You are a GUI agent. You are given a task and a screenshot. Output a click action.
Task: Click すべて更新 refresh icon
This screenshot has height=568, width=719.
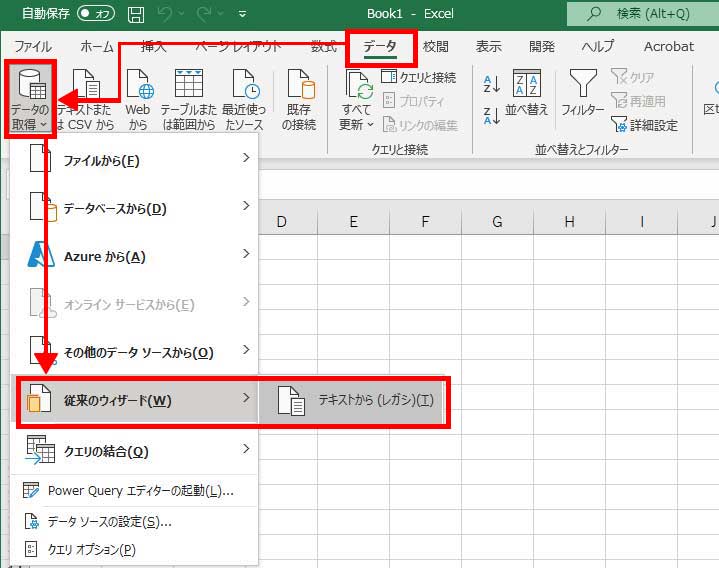coord(359,84)
